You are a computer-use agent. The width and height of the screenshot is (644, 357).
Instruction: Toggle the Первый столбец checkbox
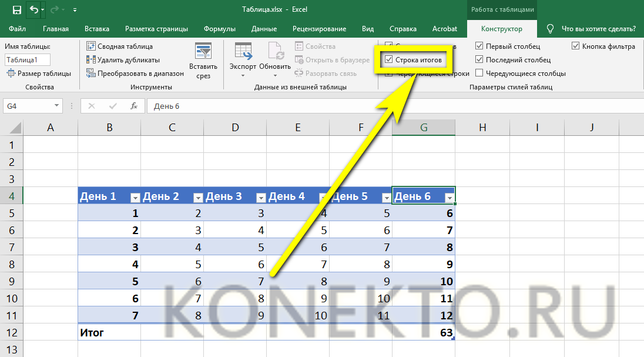479,46
